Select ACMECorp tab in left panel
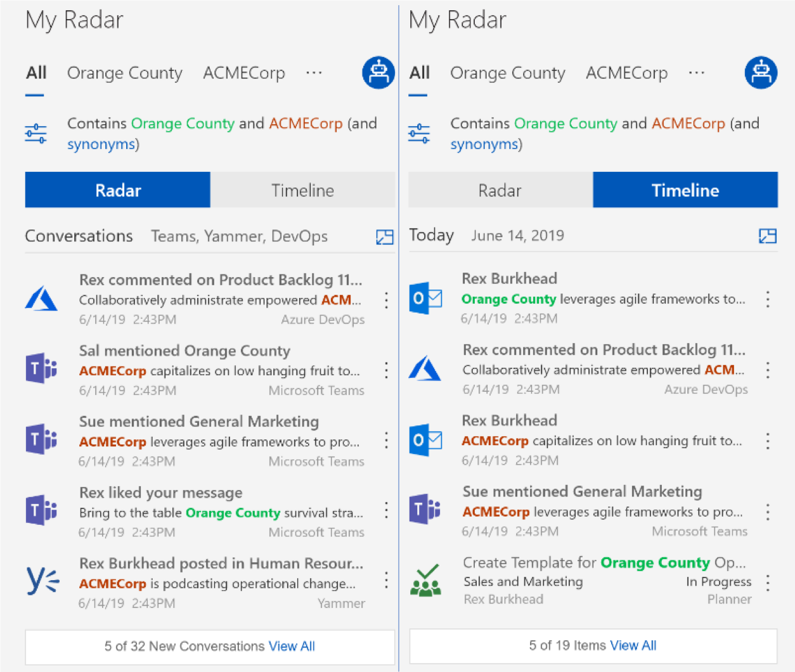The image size is (795, 672). [244, 74]
